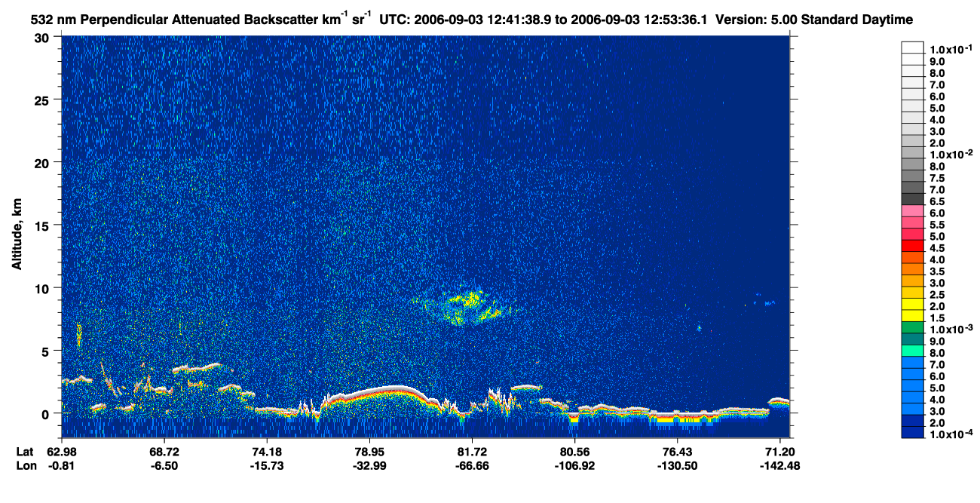Click the longitude value -130.50
The width and height of the screenshot is (980, 503).
(x=678, y=465)
